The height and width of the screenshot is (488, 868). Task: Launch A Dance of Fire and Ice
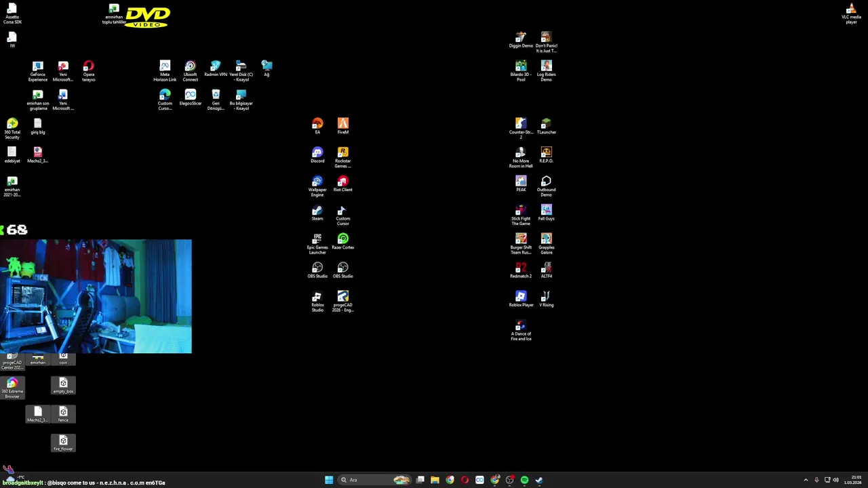point(521,330)
